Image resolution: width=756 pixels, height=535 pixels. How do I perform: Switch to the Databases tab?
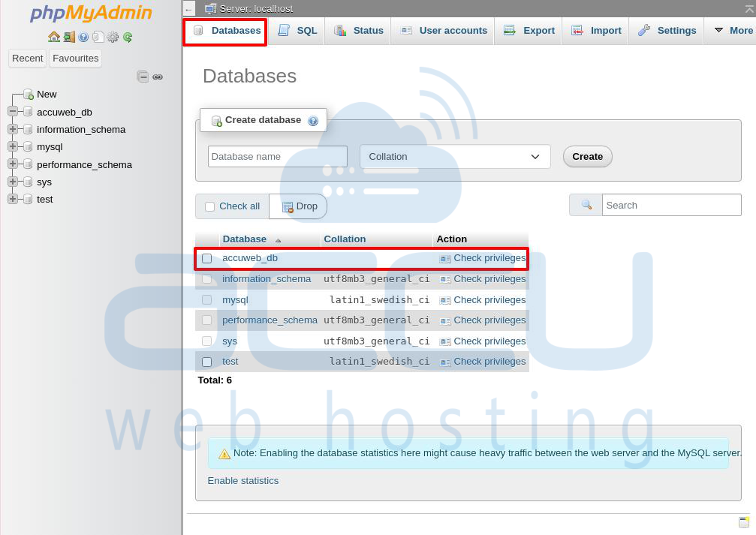coord(225,31)
